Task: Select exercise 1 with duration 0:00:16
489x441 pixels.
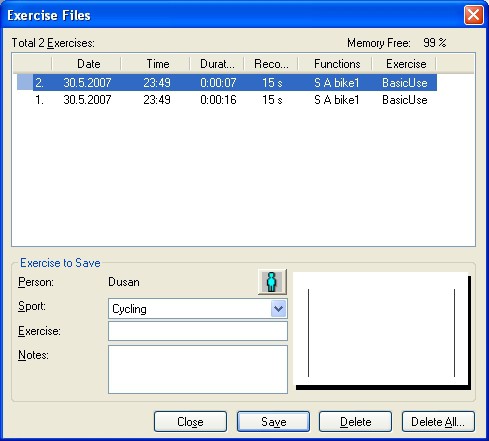Action: (227, 100)
